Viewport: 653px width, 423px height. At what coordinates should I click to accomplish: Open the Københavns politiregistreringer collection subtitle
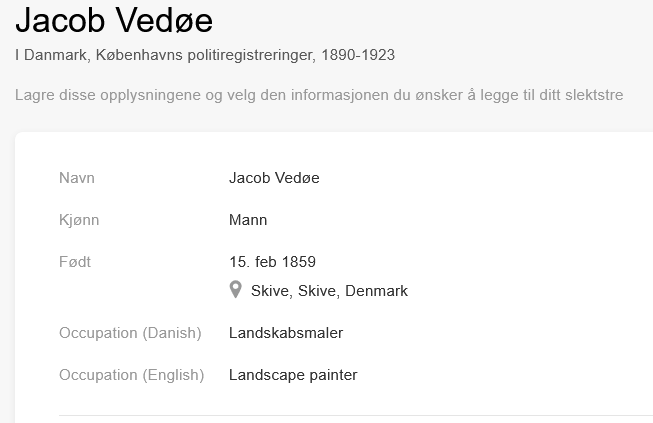tap(203, 55)
